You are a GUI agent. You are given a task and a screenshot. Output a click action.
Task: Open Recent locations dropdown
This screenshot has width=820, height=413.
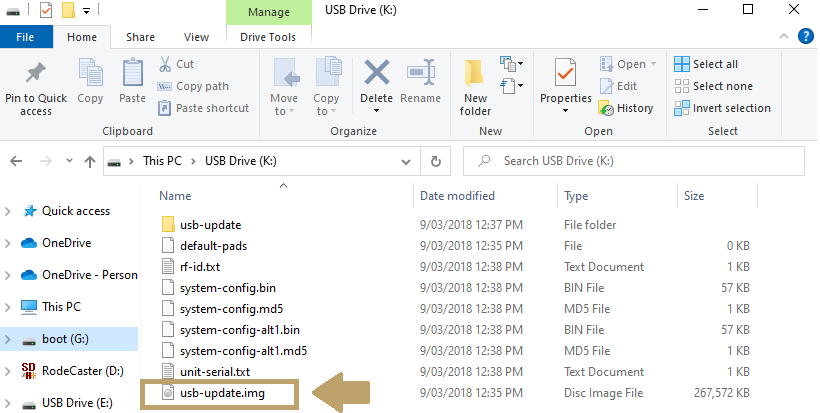(x=69, y=162)
